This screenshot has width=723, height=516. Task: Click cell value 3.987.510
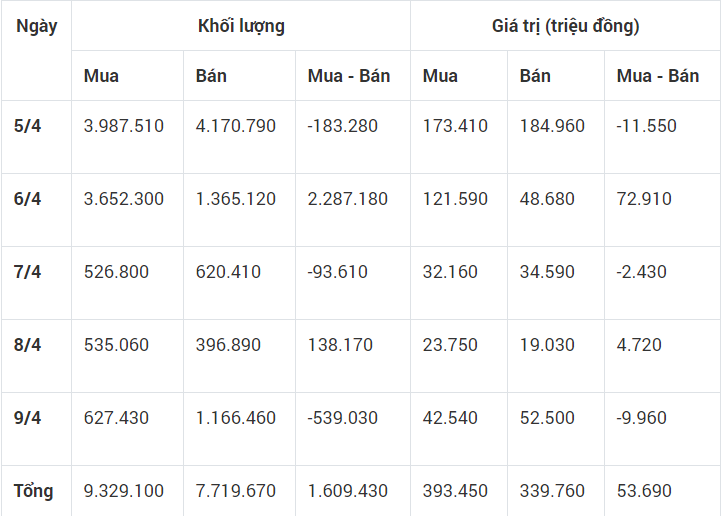[x=124, y=126]
